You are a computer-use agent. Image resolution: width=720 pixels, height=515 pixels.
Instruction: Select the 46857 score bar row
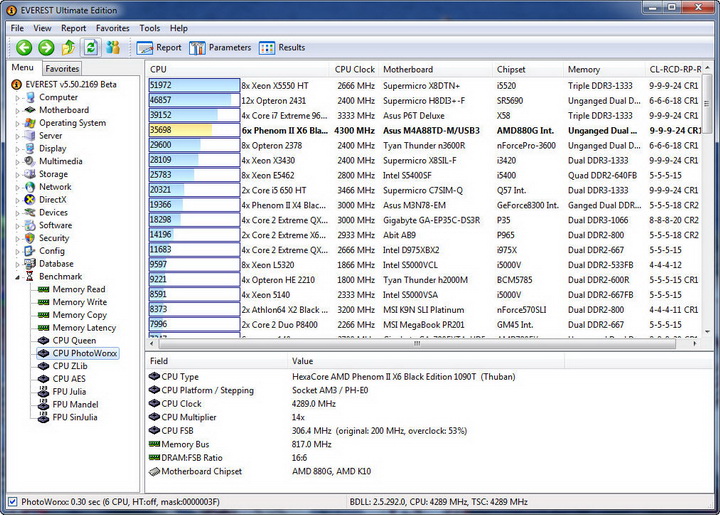coord(194,101)
